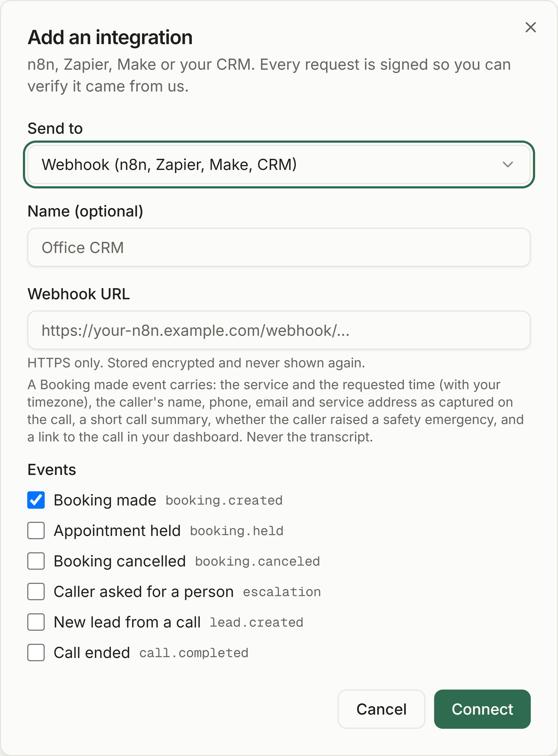Click the booking.held event code

[236, 531]
